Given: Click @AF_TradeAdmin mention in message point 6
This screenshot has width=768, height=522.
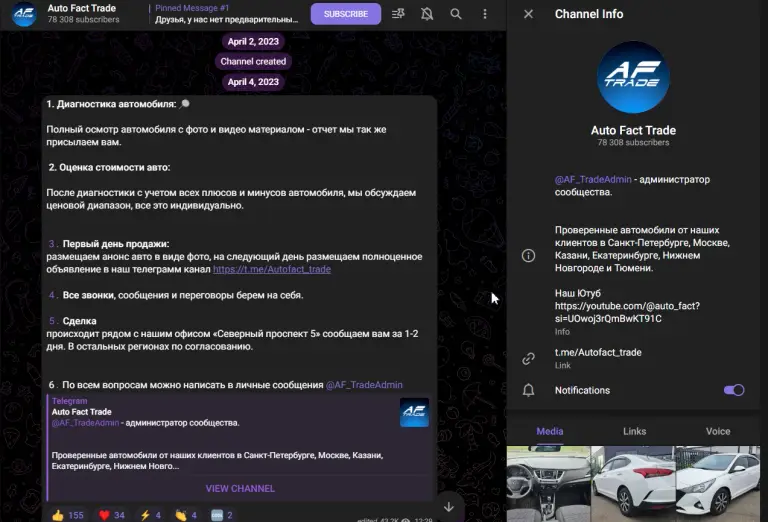Looking at the screenshot, I should tap(364, 385).
